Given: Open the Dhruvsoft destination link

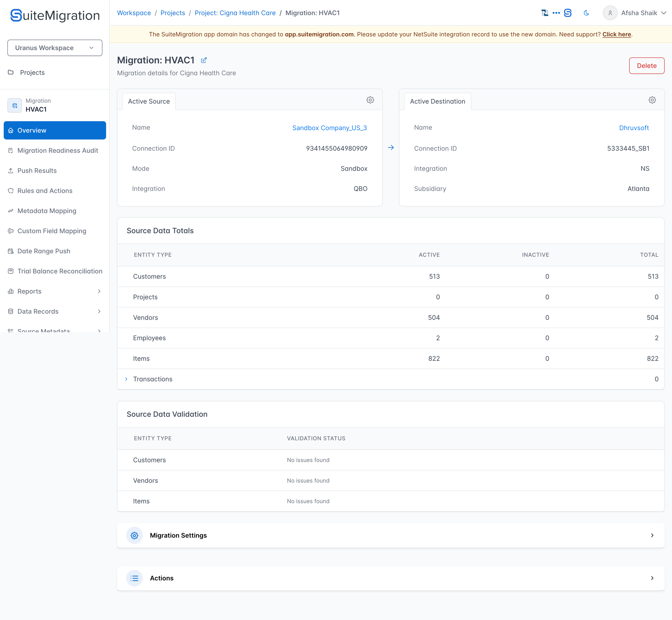Looking at the screenshot, I should [634, 128].
